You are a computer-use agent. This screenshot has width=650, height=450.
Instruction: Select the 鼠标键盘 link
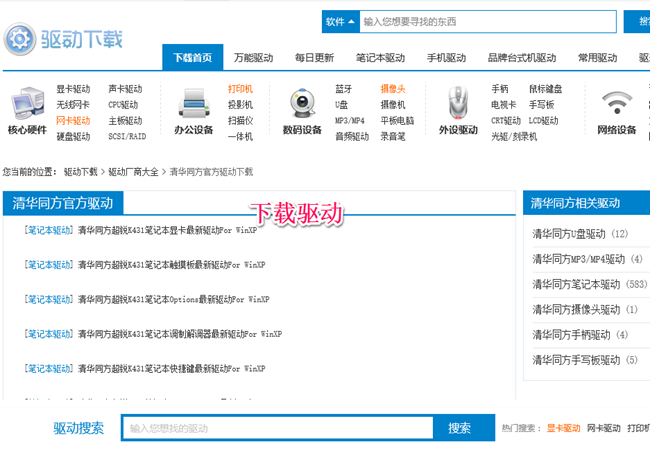(x=546, y=89)
